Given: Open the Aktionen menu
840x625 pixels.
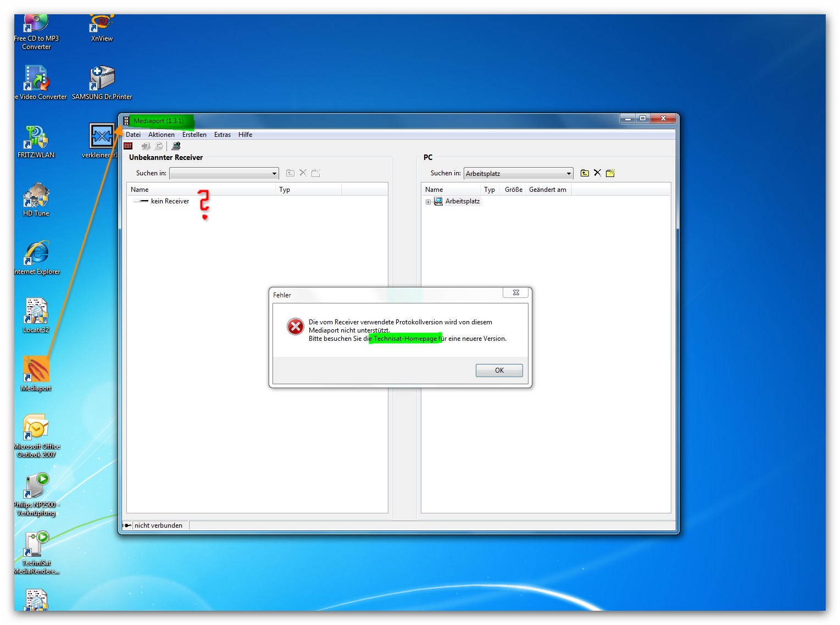Looking at the screenshot, I should coord(162,135).
